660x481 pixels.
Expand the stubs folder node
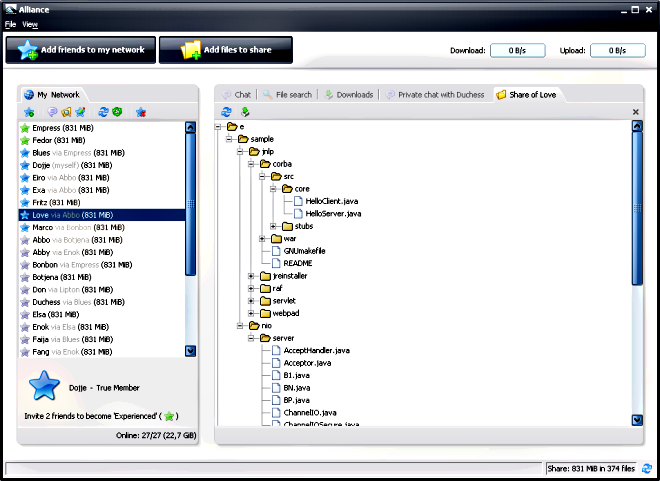pyautogui.click(x=273, y=226)
